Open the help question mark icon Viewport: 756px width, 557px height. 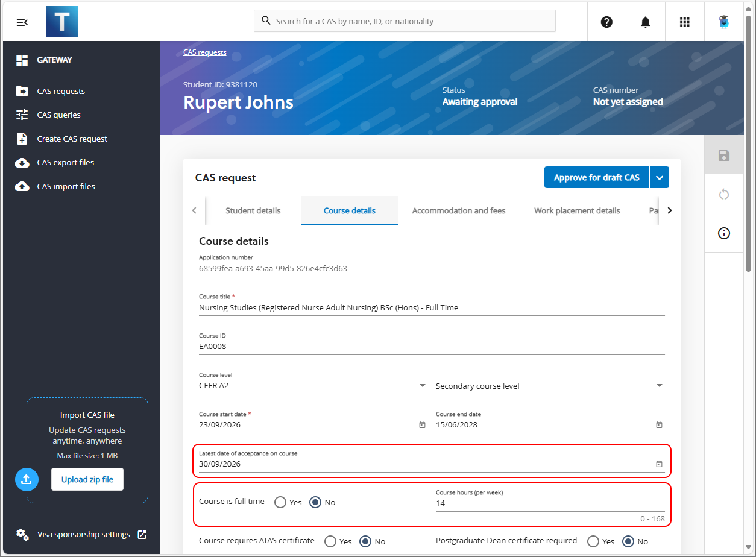coord(606,22)
